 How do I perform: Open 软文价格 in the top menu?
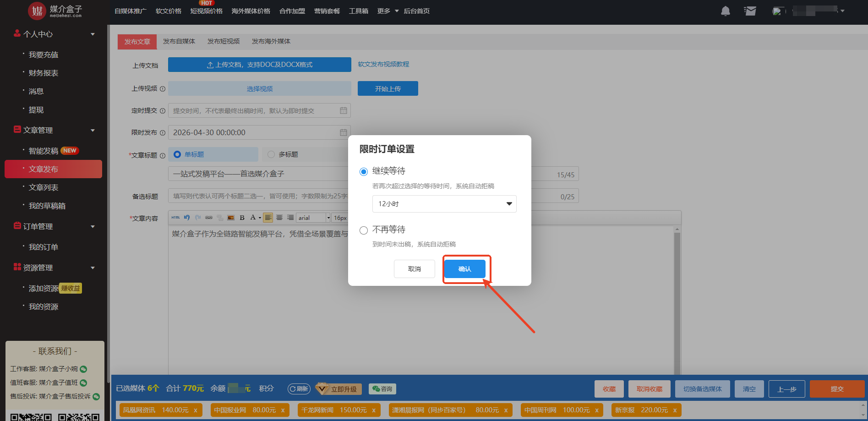tap(169, 11)
